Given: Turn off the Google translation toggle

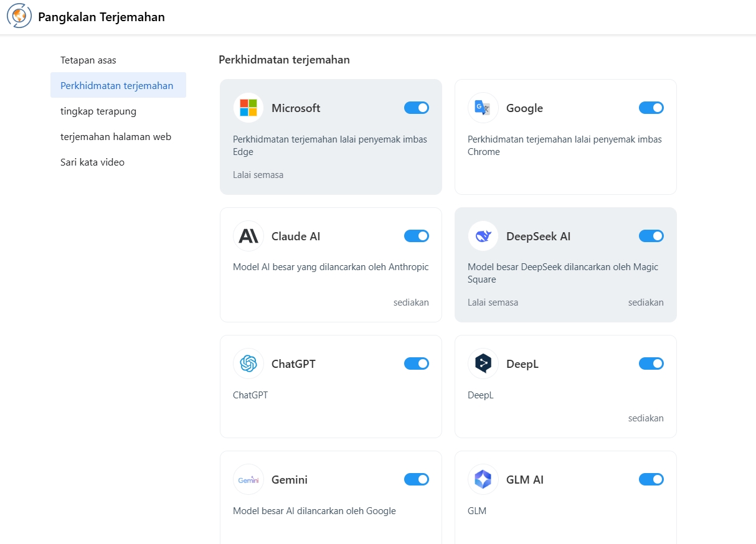Looking at the screenshot, I should click(x=651, y=108).
